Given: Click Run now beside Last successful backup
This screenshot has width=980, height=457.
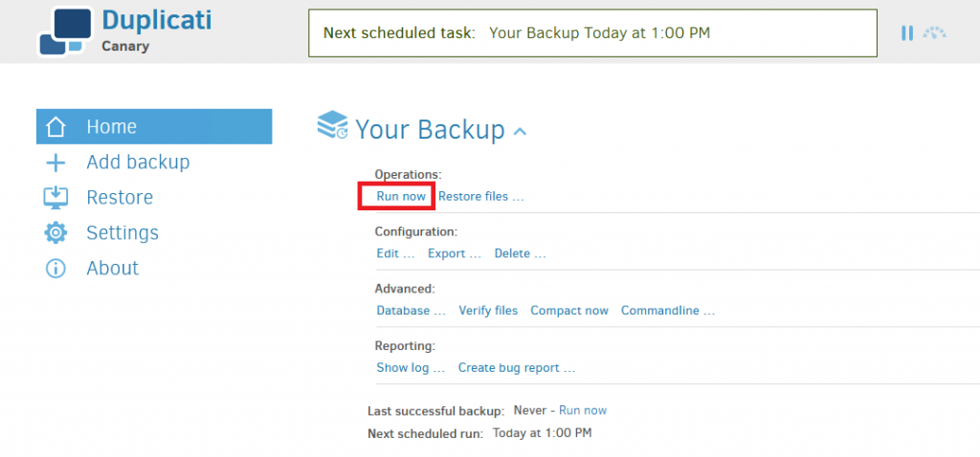Looking at the screenshot, I should click(583, 410).
